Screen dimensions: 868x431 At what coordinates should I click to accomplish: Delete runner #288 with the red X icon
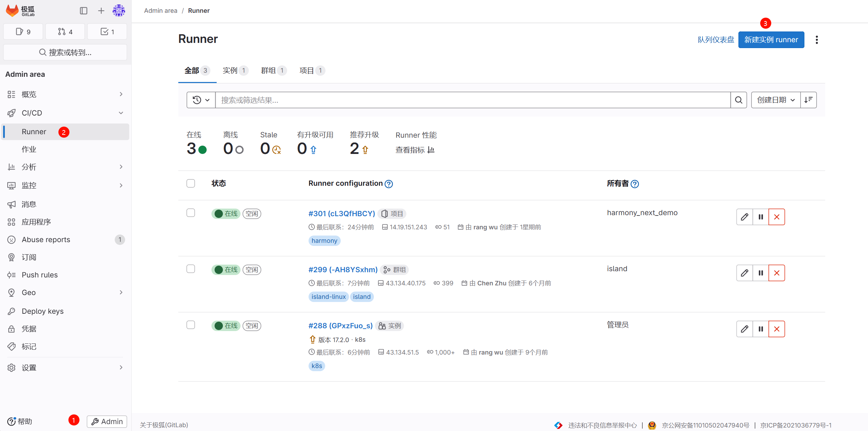[x=776, y=329]
